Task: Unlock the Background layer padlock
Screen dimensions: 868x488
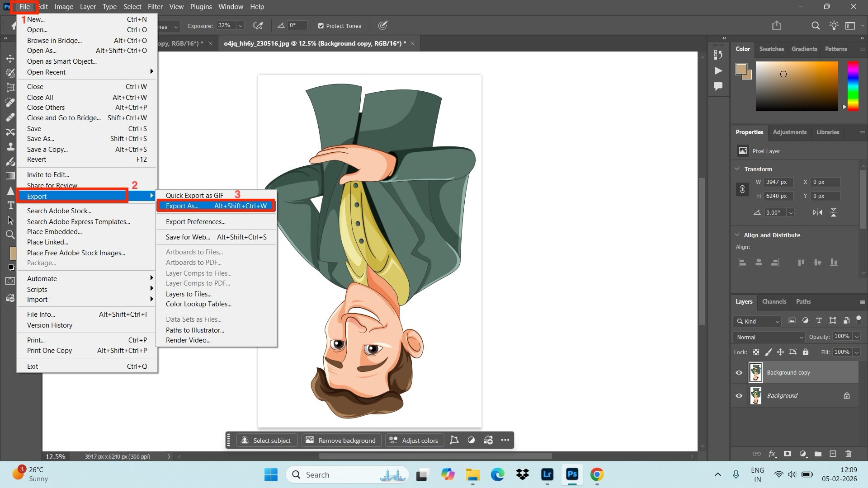Action: (847, 395)
